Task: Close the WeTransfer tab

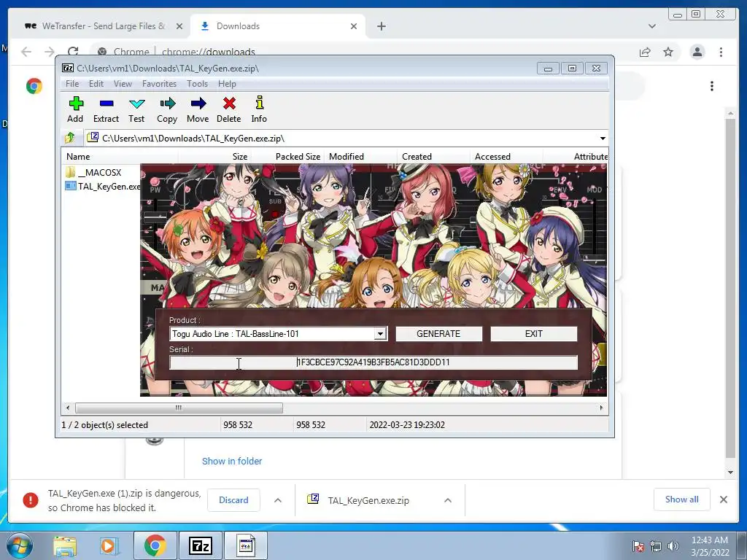Action: [x=179, y=26]
